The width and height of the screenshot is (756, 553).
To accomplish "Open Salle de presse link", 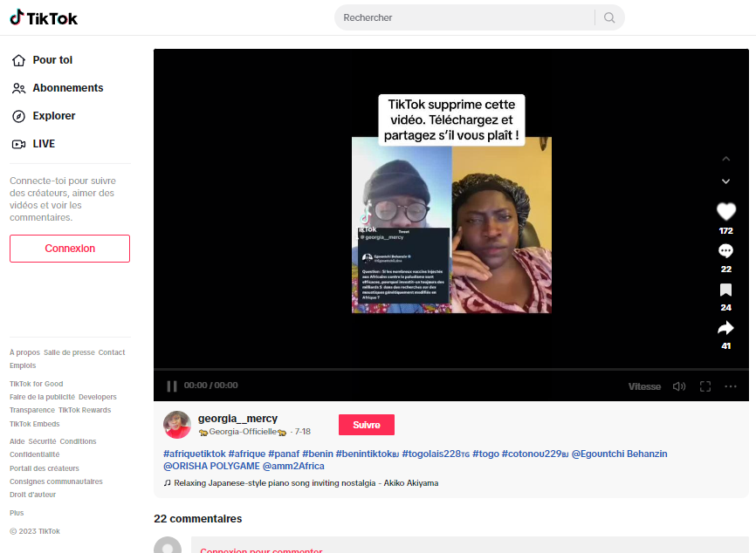I will point(69,352).
